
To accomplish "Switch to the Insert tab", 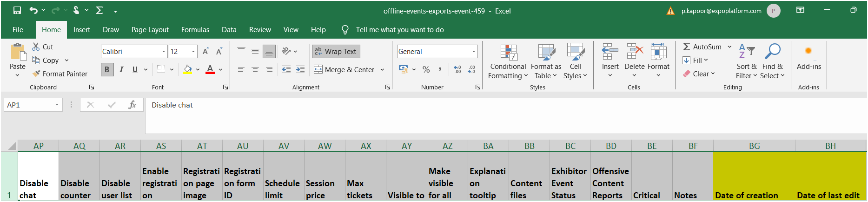I will (81, 29).
